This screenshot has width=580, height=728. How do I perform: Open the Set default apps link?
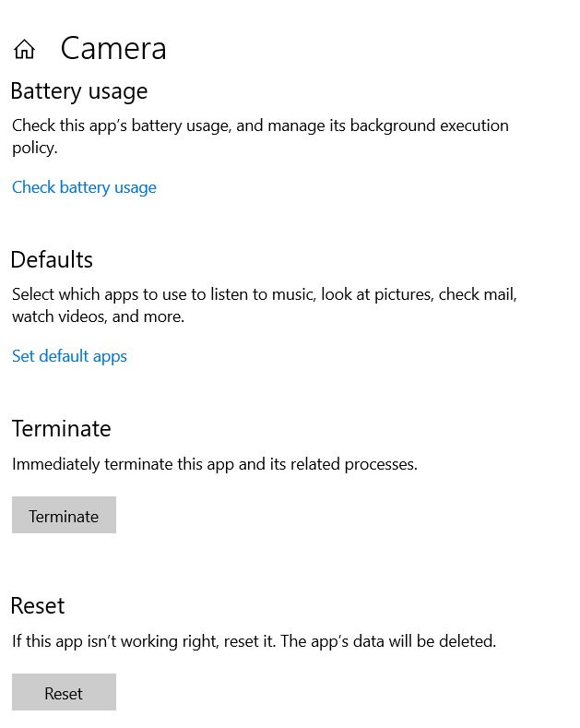pyautogui.click(x=69, y=356)
